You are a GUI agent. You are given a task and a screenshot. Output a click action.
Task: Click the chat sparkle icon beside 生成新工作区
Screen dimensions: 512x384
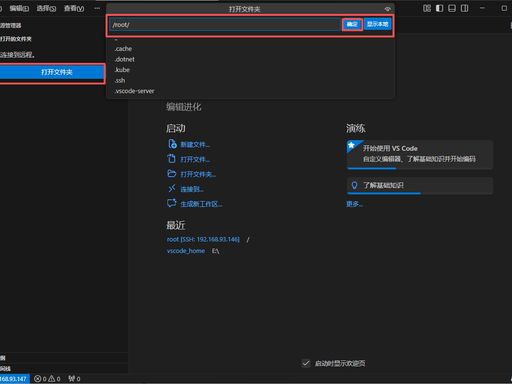[x=172, y=203]
